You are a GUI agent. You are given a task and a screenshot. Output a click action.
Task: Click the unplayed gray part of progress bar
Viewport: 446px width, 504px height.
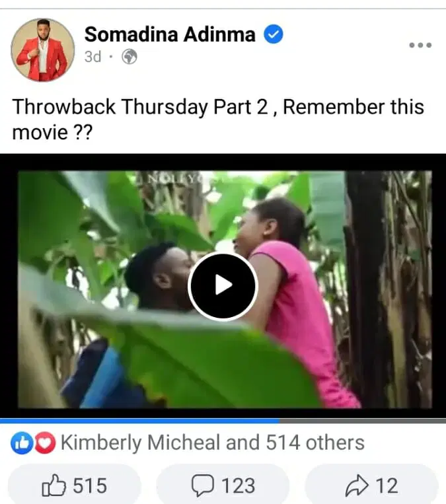click(x=363, y=421)
